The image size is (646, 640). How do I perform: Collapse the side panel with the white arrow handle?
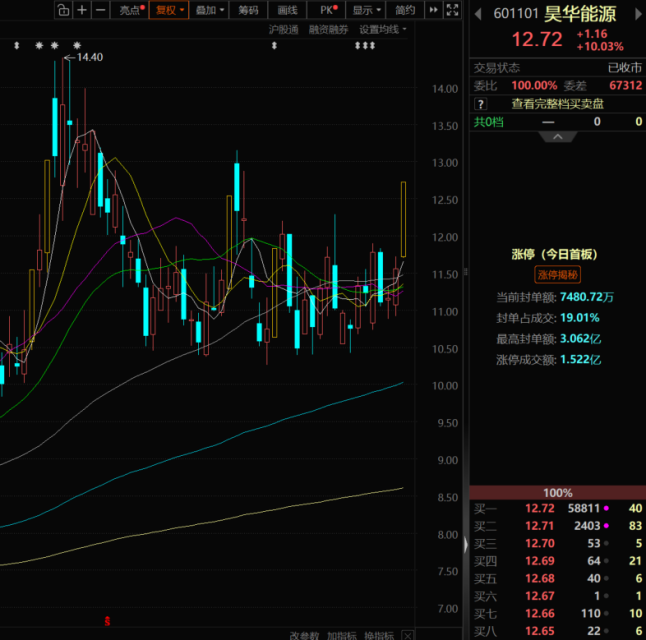coord(466,545)
